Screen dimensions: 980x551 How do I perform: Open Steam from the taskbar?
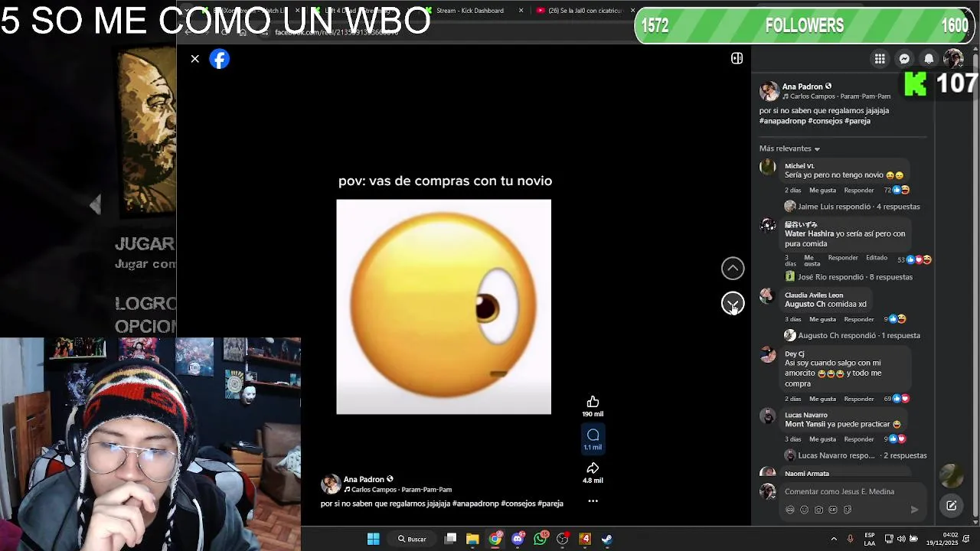607,539
